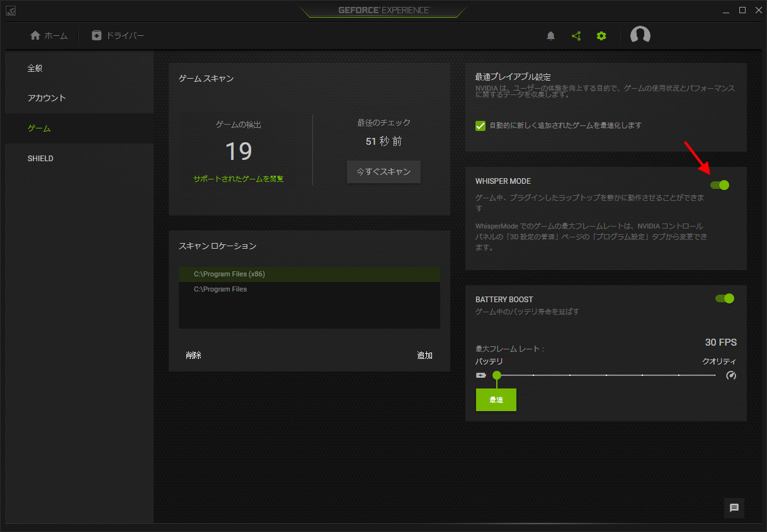Toggle Whisper Mode switch off

click(720, 185)
